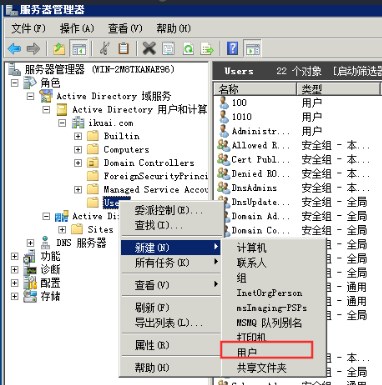Expand the Computers folder node
The image size is (382, 385).
pyautogui.click(x=78, y=150)
